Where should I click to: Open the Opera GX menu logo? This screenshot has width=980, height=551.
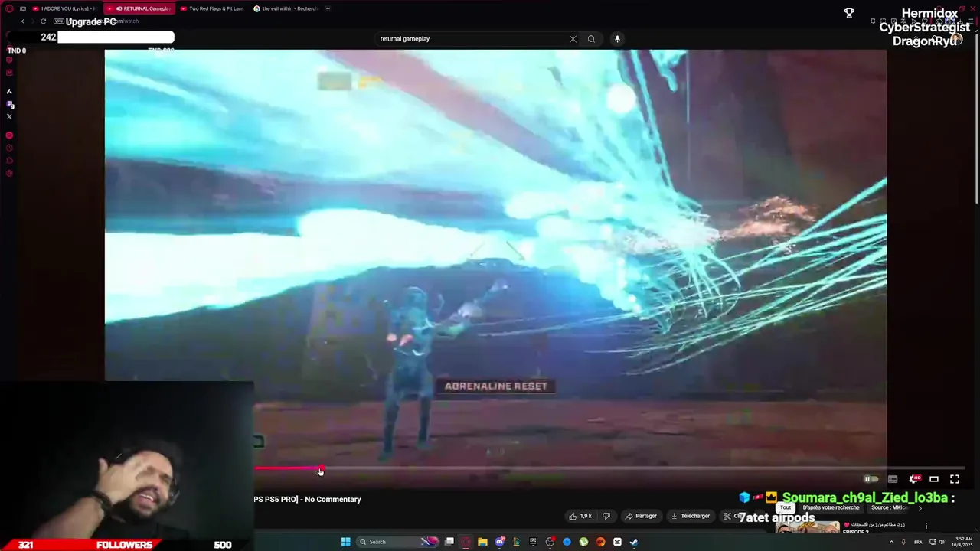[9, 8]
